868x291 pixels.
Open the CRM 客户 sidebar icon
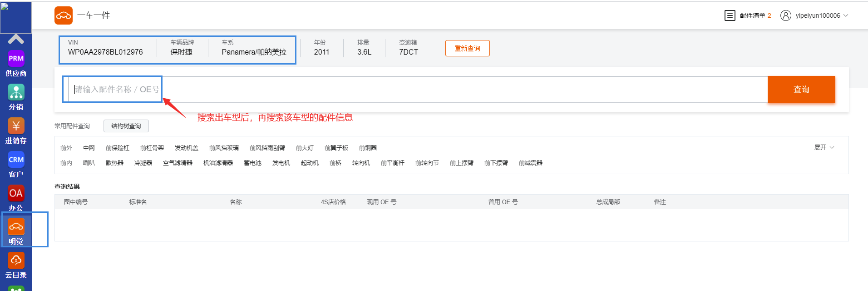(x=16, y=160)
